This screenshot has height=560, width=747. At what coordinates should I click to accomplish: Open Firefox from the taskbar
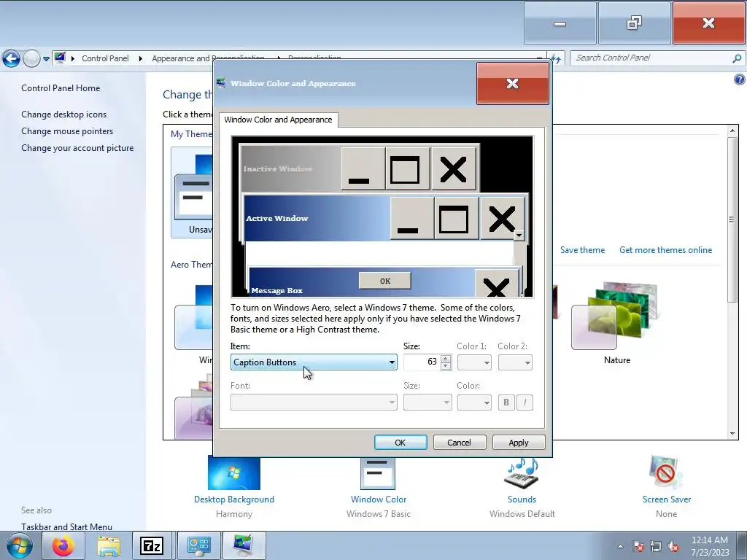(x=63, y=545)
